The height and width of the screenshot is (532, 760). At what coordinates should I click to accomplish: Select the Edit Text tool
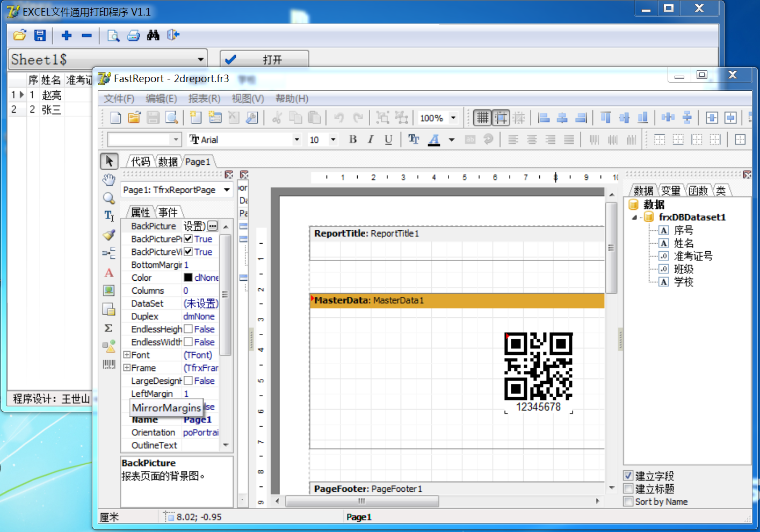point(109,216)
